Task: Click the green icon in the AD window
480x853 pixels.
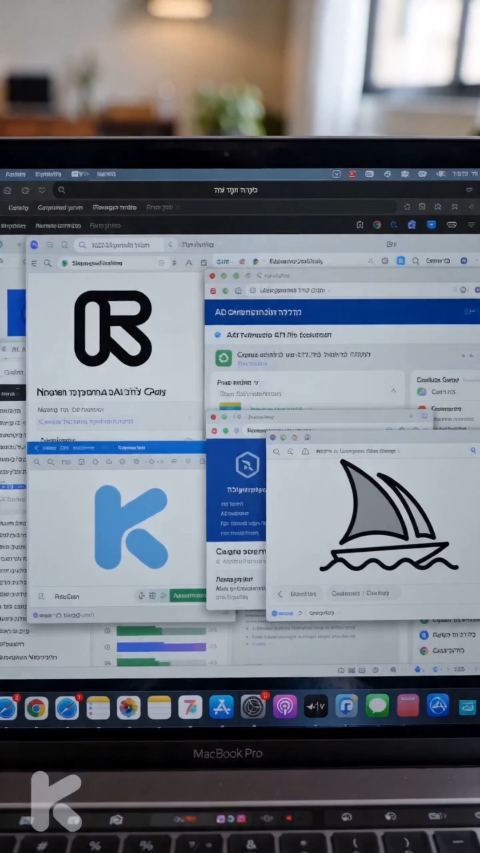Action: click(x=224, y=358)
